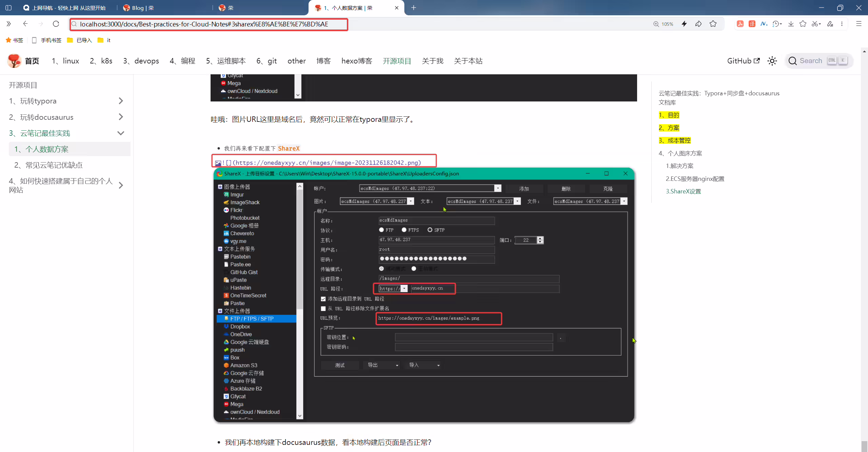The width and height of the screenshot is (868, 452).
Task: Click the 105% zoom level indicator
Action: tap(663, 24)
